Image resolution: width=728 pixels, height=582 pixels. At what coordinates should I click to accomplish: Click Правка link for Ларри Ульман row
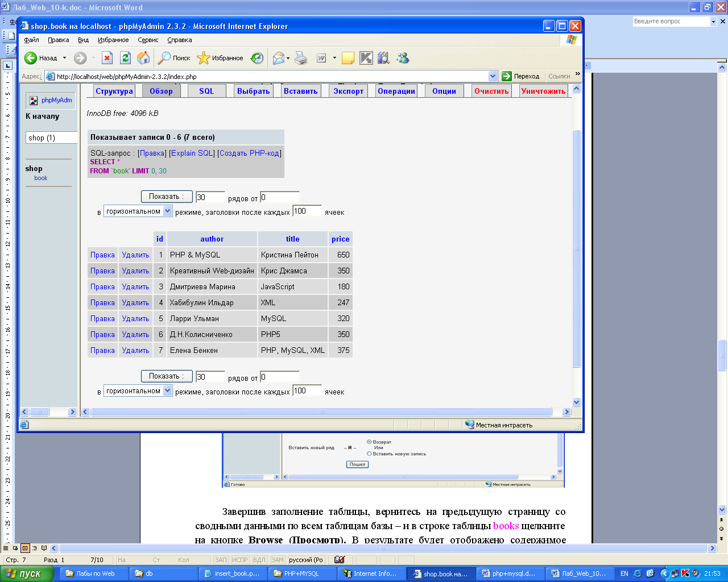[102, 319]
